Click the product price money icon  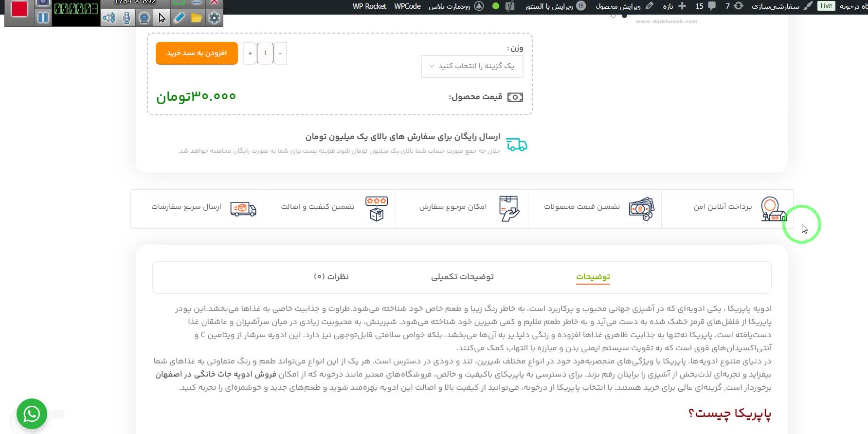pos(515,97)
